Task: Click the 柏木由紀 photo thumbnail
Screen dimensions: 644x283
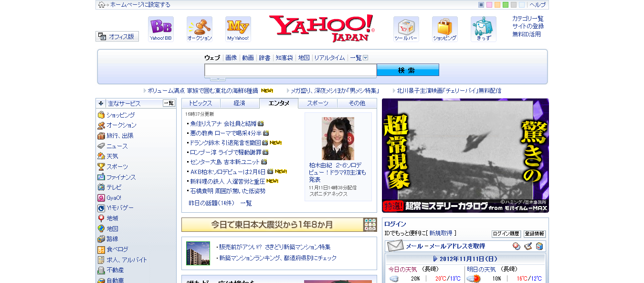Action: (x=338, y=139)
